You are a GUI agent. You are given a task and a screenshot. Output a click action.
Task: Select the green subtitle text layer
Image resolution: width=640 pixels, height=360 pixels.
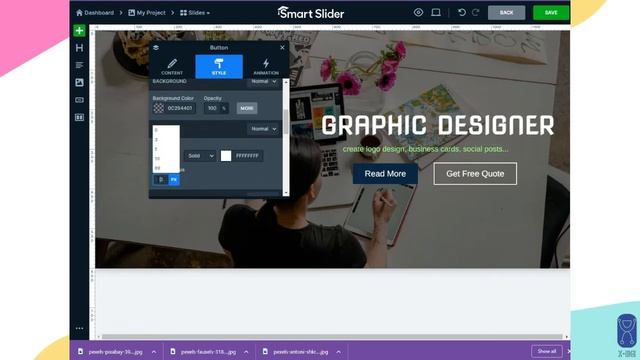click(425, 149)
